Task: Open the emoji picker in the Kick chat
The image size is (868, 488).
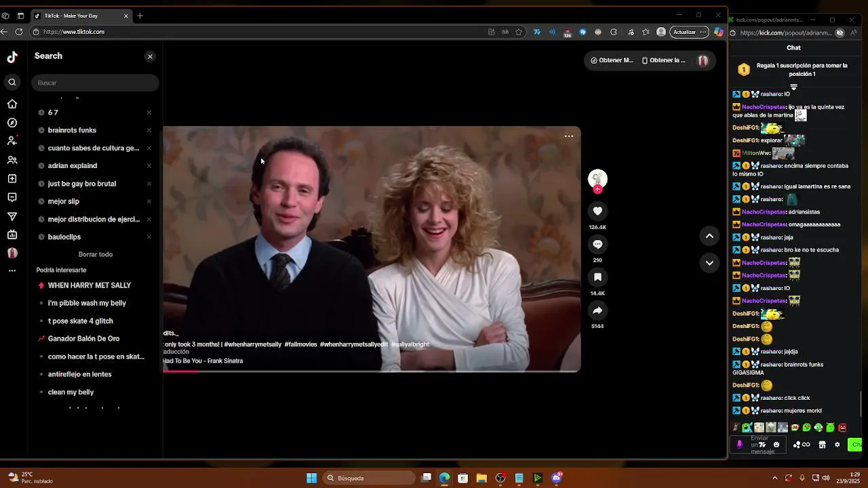Action: coord(776,445)
